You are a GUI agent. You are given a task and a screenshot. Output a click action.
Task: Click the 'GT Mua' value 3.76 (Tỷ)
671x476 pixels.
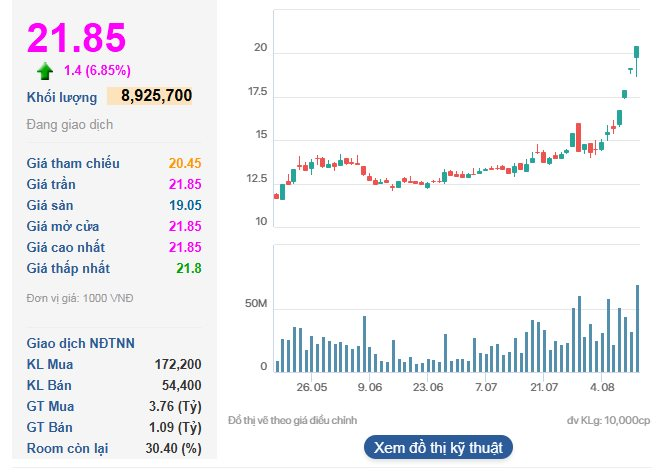pos(175,406)
